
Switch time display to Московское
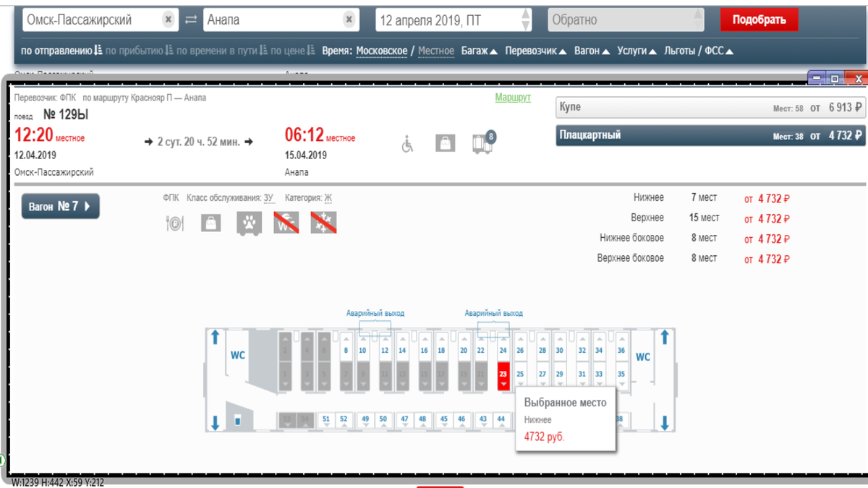(x=382, y=51)
